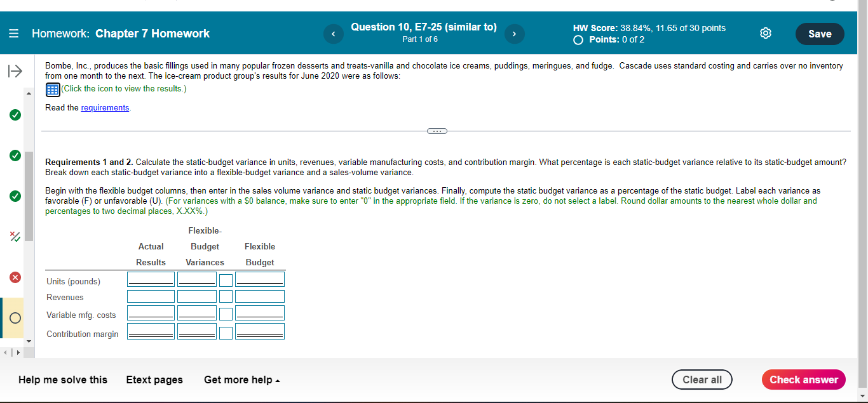Viewport: 868px width, 403px height.
Task: Click the topmost green completed-part checkmark
Action: click(x=14, y=115)
